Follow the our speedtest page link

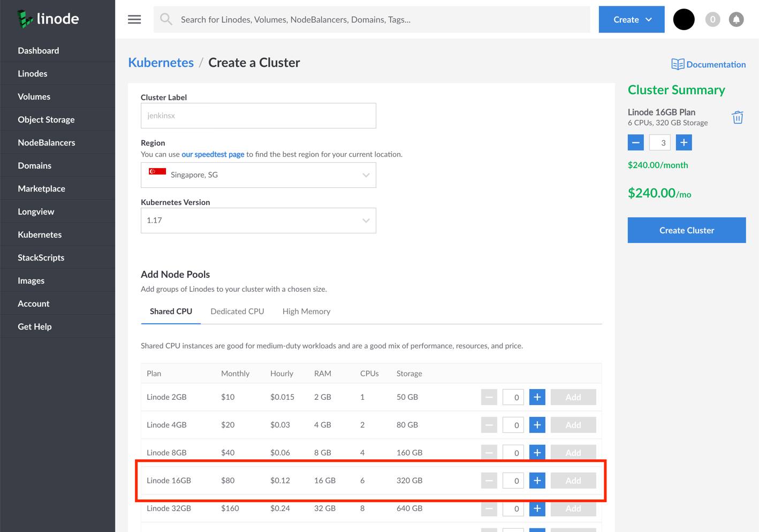pyautogui.click(x=212, y=154)
